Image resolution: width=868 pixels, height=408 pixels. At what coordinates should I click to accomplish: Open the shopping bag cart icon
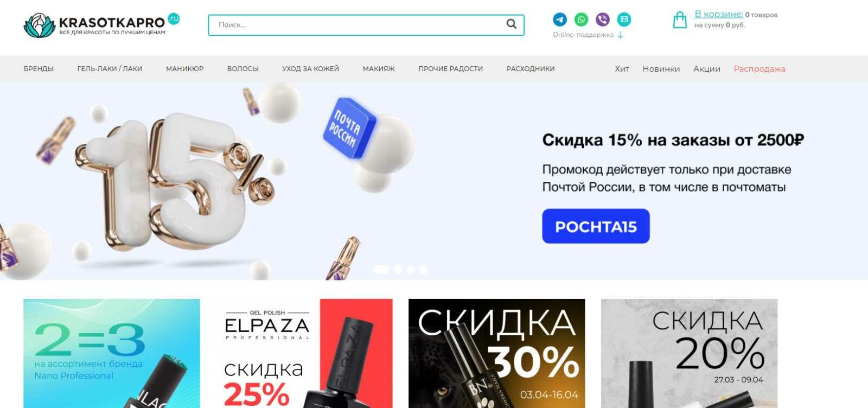(680, 20)
